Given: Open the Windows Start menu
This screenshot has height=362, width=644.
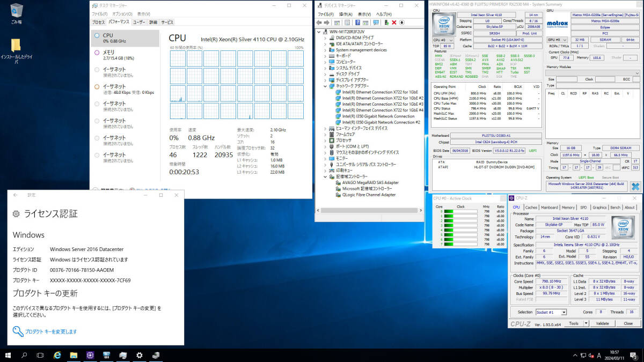Looking at the screenshot, I should tap(8, 355).
